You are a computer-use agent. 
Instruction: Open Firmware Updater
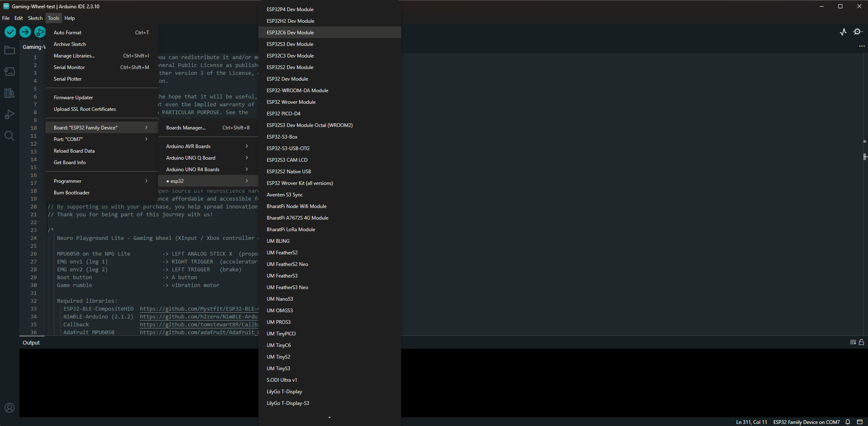(102, 97)
